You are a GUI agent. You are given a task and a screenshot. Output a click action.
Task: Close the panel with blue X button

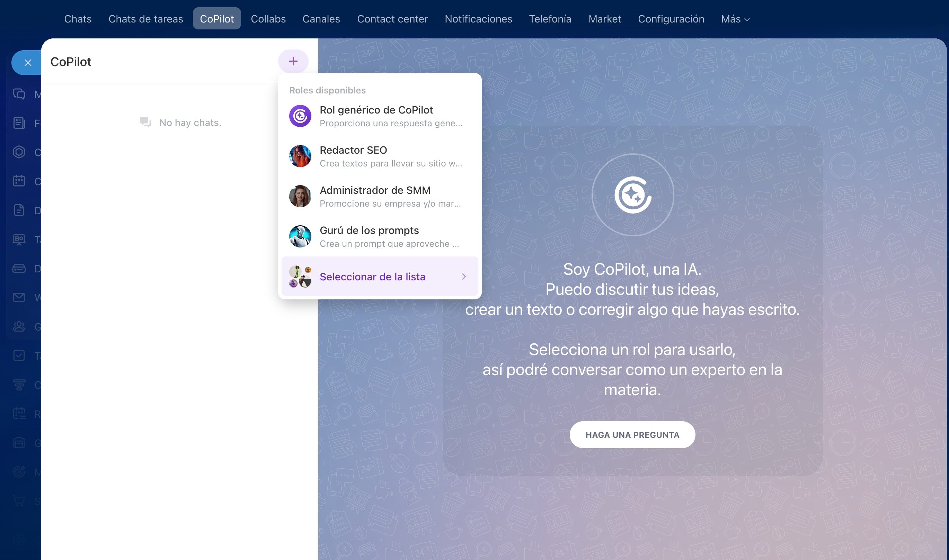(28, 63)
